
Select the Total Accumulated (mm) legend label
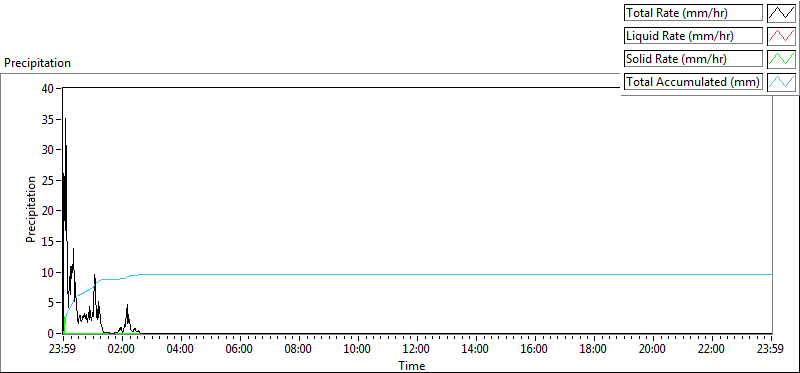(693, 81)
